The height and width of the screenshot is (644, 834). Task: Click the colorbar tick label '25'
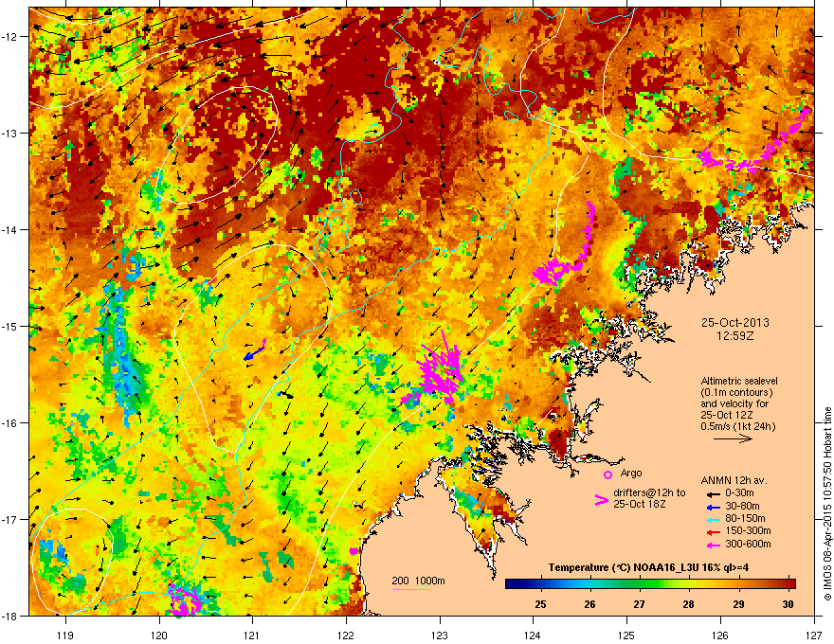point(540,604)
